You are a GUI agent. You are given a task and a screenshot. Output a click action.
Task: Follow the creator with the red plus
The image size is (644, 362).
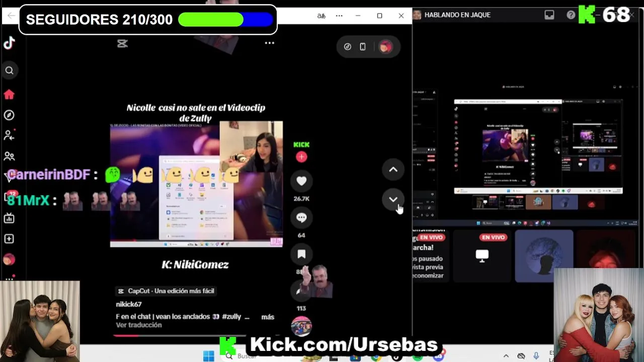301,157
